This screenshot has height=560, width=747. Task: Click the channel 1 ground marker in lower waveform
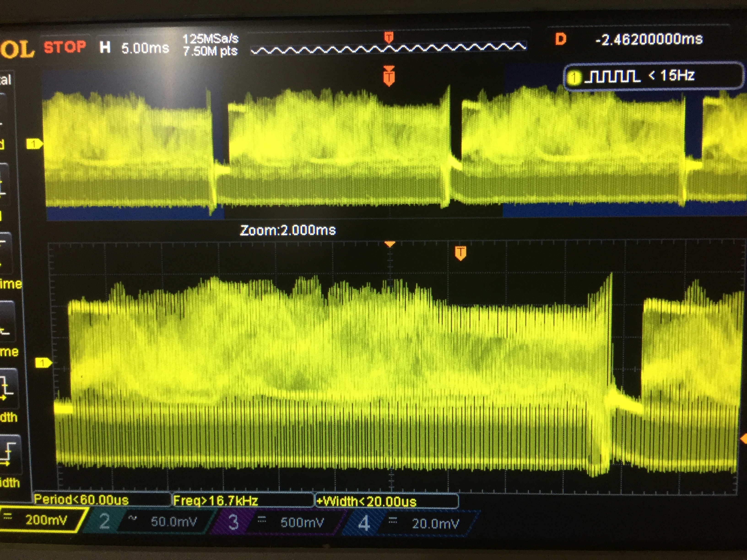pos(43,363)
